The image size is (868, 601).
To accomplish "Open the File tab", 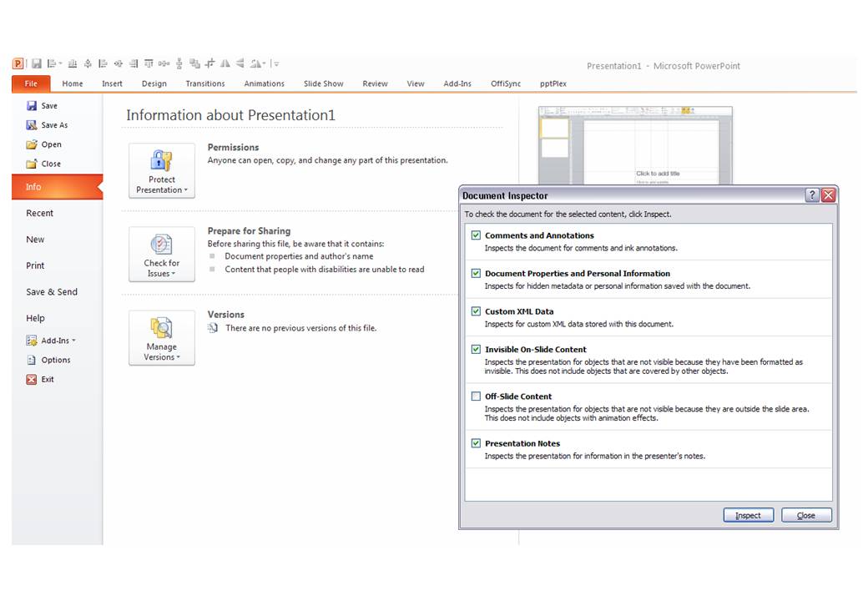I will pos(31,83).
